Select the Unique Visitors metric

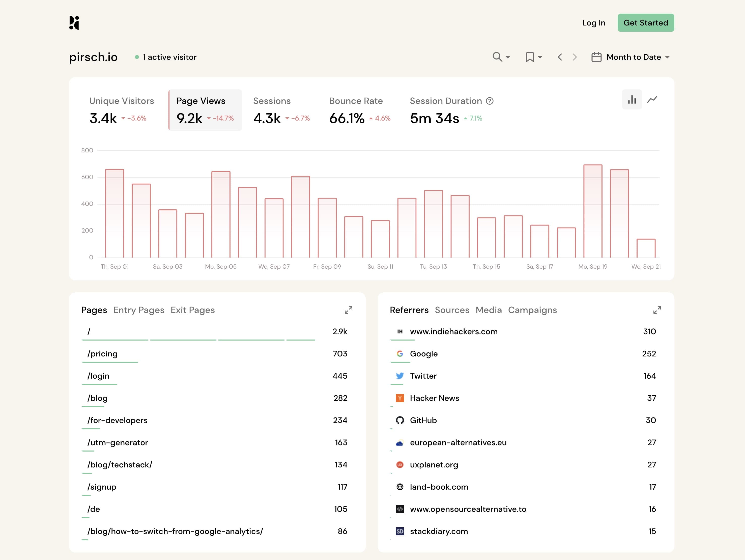[121, 110]
